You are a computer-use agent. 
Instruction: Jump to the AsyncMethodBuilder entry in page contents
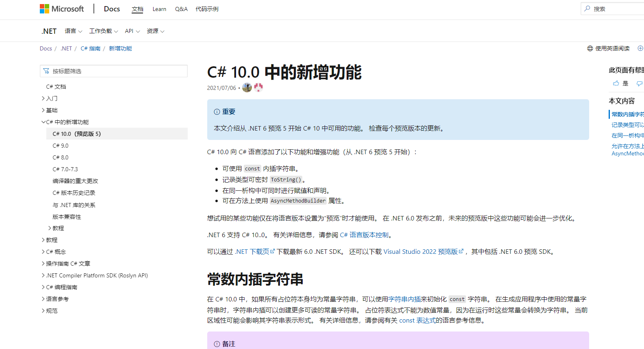pyautogui.click(x=627, y=150)
